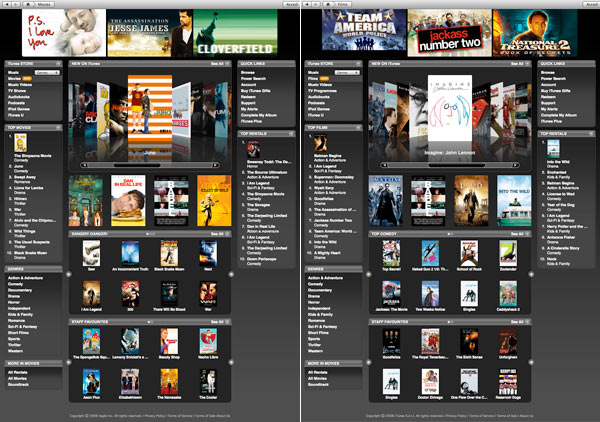Open Dan in Real Life poster

128,201
